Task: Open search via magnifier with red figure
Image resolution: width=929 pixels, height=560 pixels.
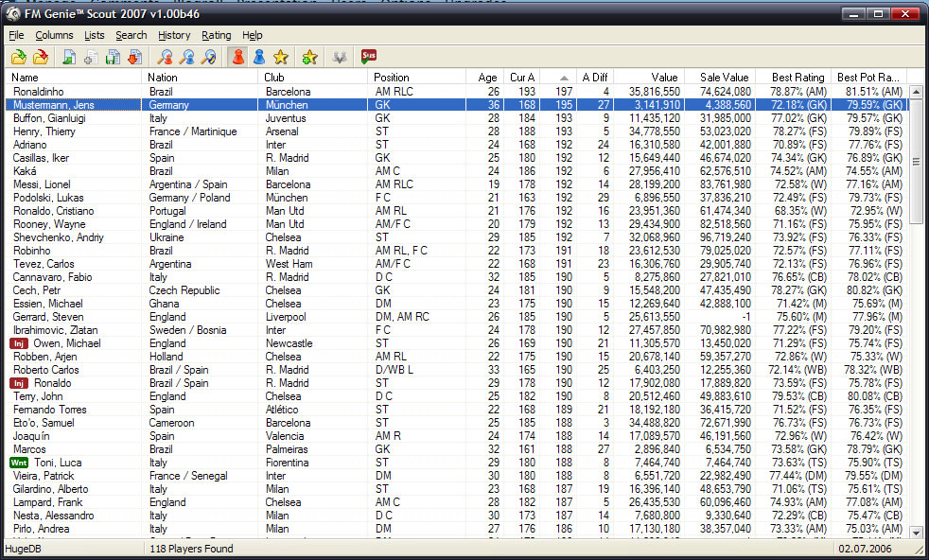Action: click(x=166, y=58)
